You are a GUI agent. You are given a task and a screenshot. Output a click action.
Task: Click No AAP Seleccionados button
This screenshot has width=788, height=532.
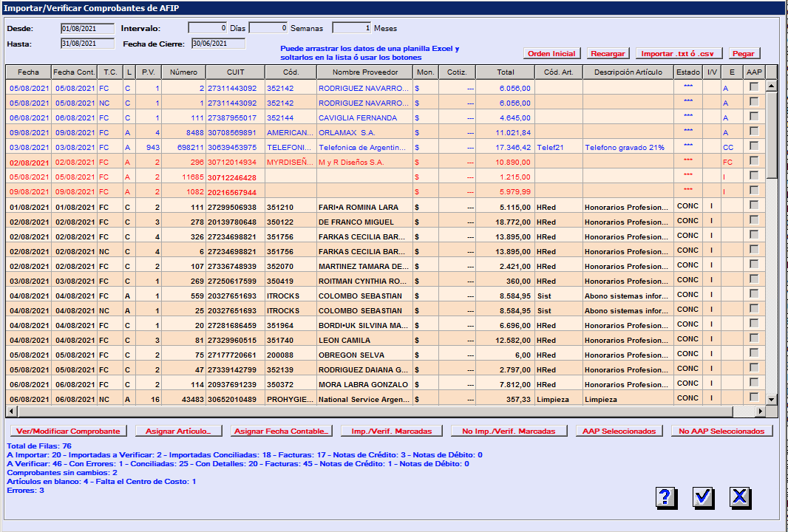tap(721, 431)
